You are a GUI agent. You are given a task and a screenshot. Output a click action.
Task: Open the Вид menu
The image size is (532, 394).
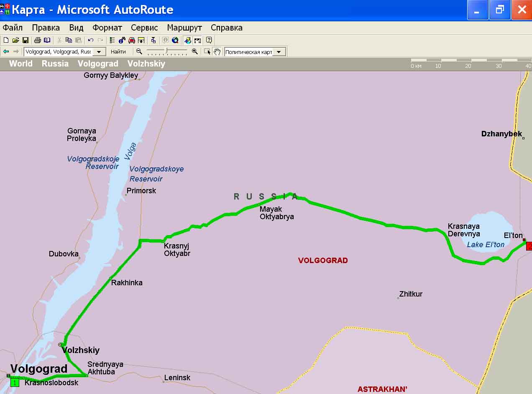[x=76, y=28]
